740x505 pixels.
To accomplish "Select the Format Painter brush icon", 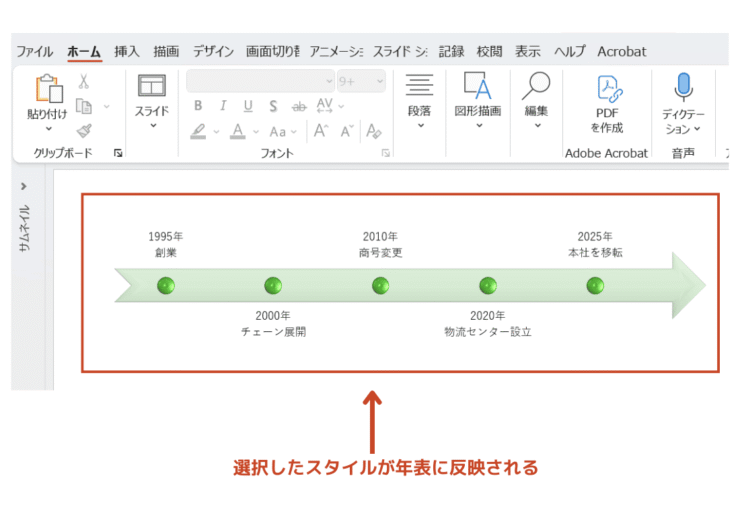I will [84, 131].
